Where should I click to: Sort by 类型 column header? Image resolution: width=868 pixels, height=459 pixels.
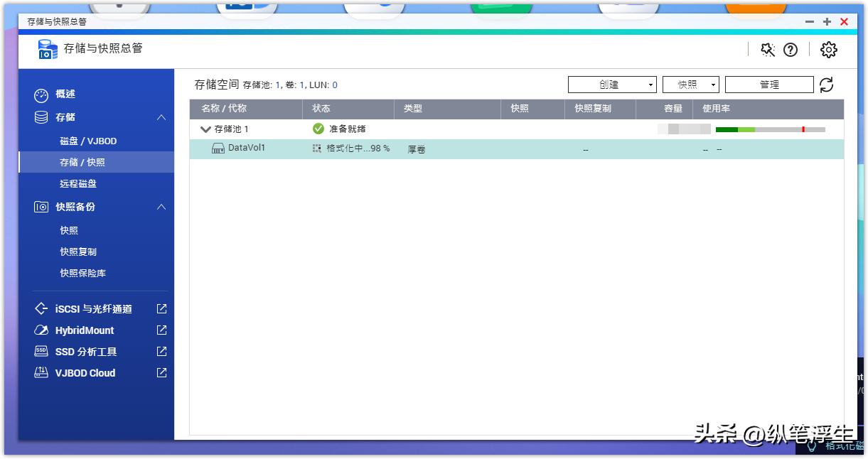(413, 109)
